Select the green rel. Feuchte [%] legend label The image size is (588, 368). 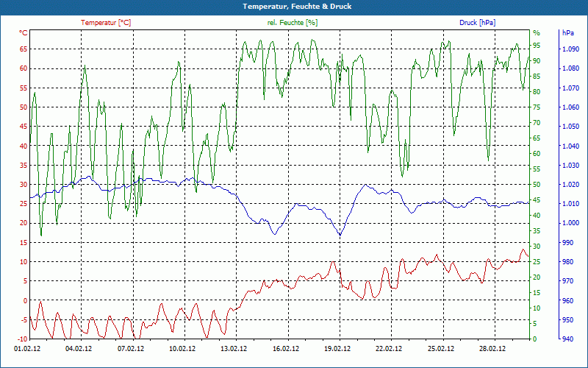click(x=293, y=23)
